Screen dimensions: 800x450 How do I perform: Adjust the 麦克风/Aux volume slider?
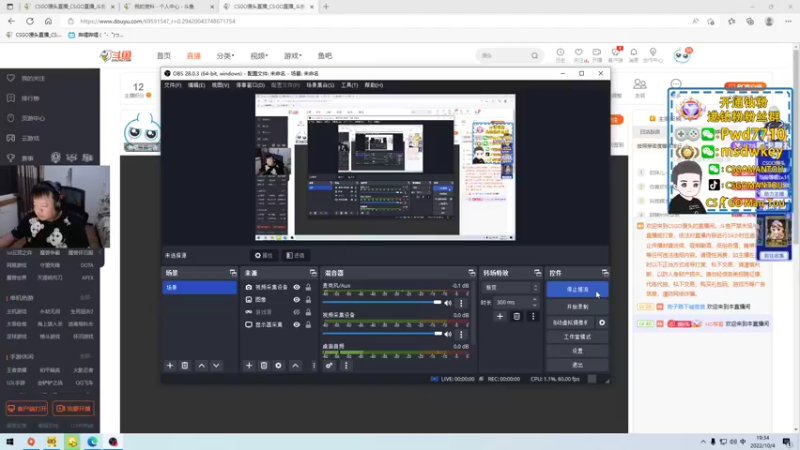click(x=382, y=303)
